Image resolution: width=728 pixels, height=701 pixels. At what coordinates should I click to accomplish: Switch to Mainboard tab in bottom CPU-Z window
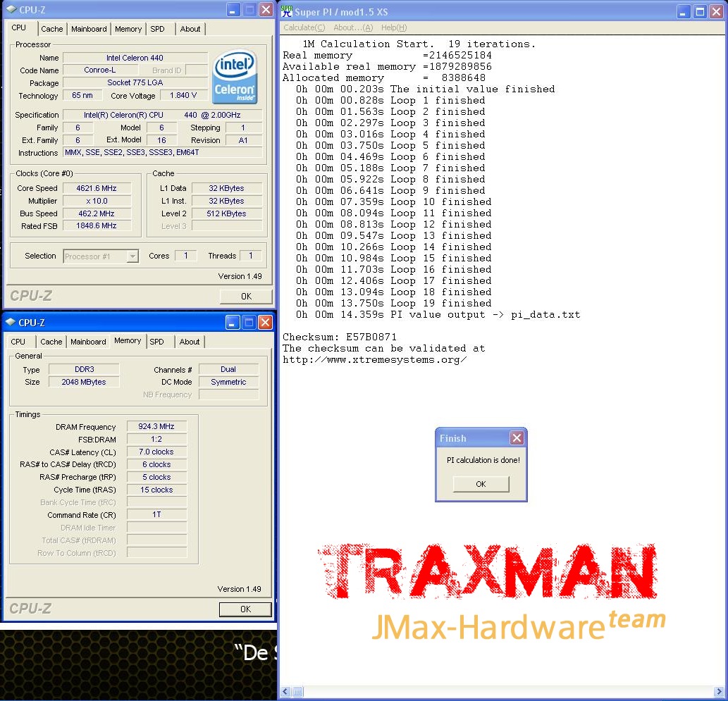(88, 342)
